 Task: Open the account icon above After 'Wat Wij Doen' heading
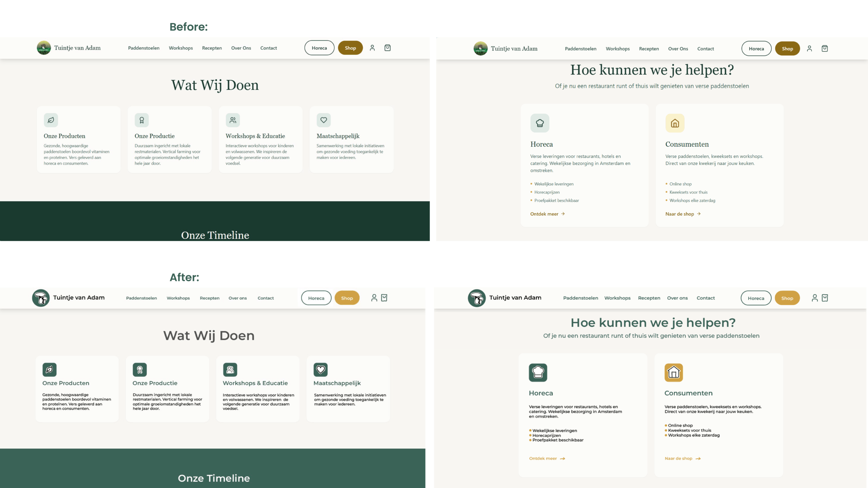(x=374, y=298)
